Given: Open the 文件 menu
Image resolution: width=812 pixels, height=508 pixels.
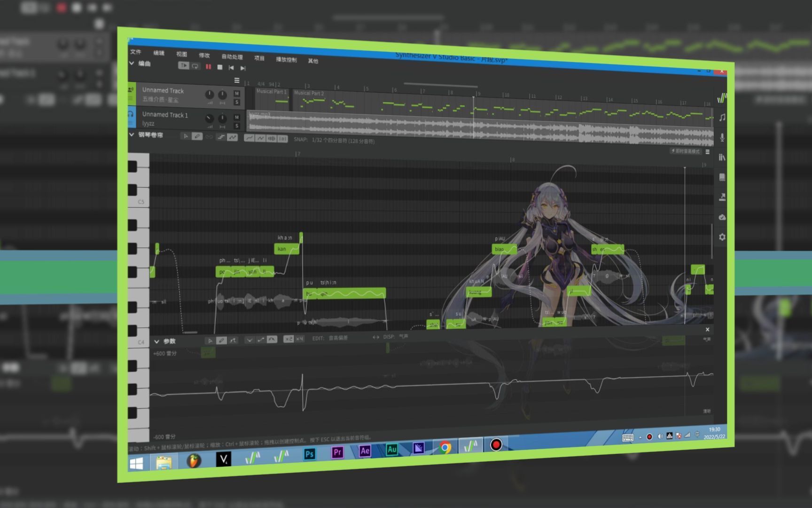Looking at the screenshot, I should coord(136,52).
